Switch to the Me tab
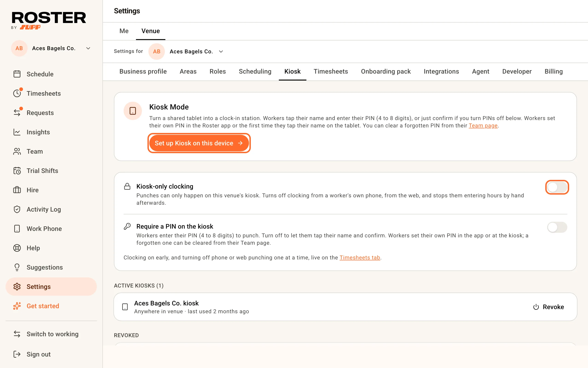The image size is (588, 368). click(x=124, y=31)
